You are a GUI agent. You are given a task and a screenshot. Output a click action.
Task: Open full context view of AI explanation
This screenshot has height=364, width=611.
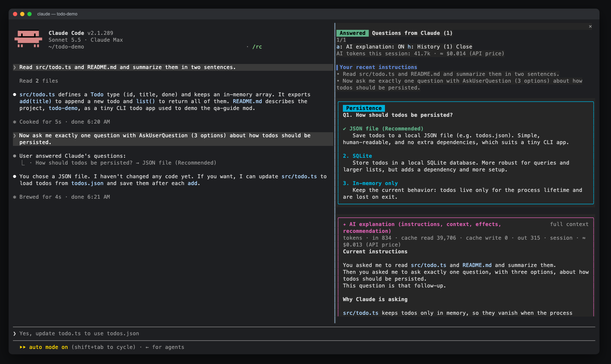pyautogui.click(x=569, y=224)
